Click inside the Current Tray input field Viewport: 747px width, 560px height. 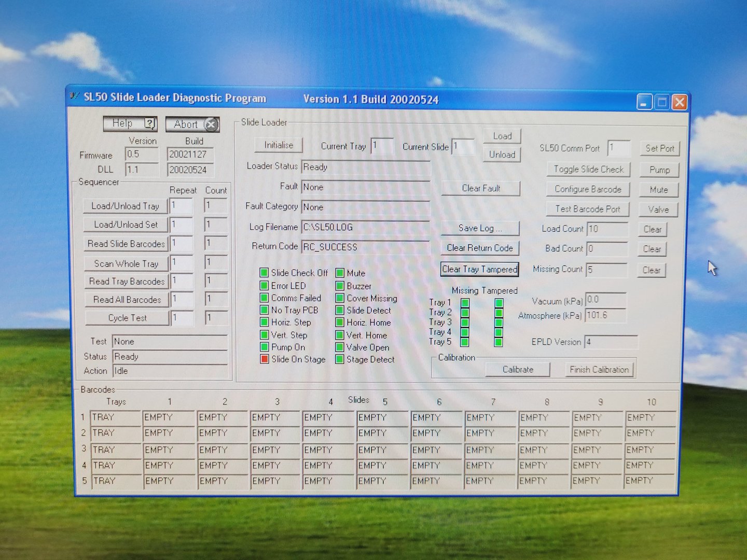(382, 147)
